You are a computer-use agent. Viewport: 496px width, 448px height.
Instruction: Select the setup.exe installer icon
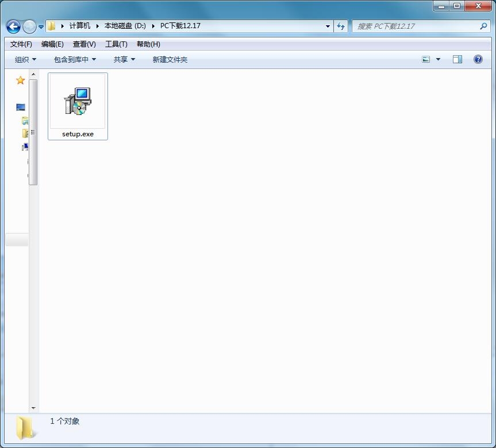click(x=78, y=101)
